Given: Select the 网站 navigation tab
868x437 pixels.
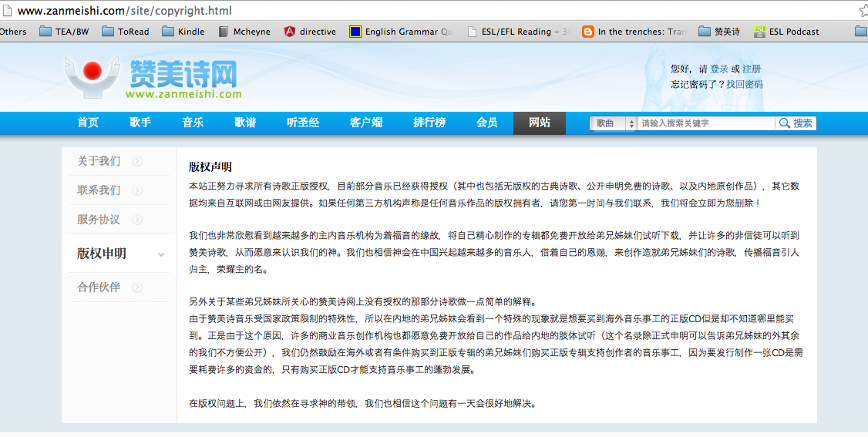Looking at the screenshot, I should click(540, 123).
